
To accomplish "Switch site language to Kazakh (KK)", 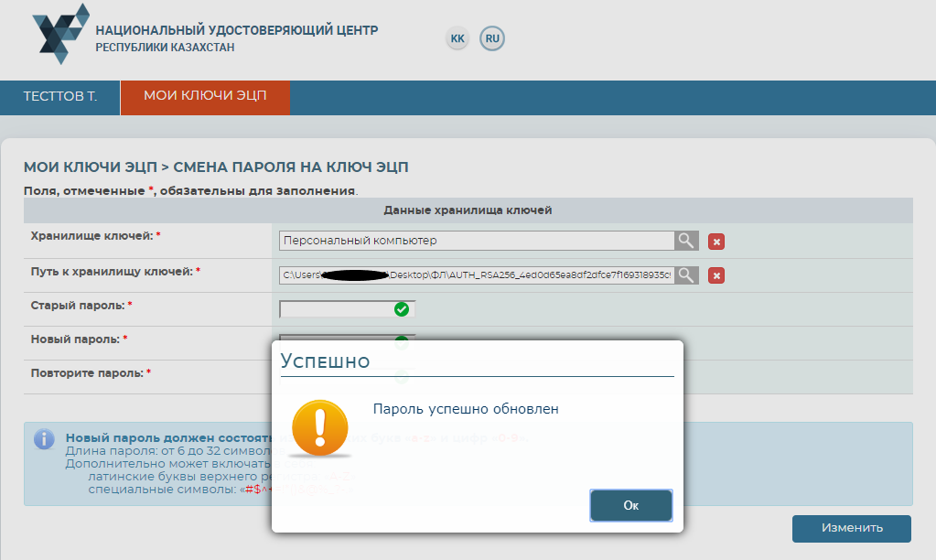I will point(457,38).
